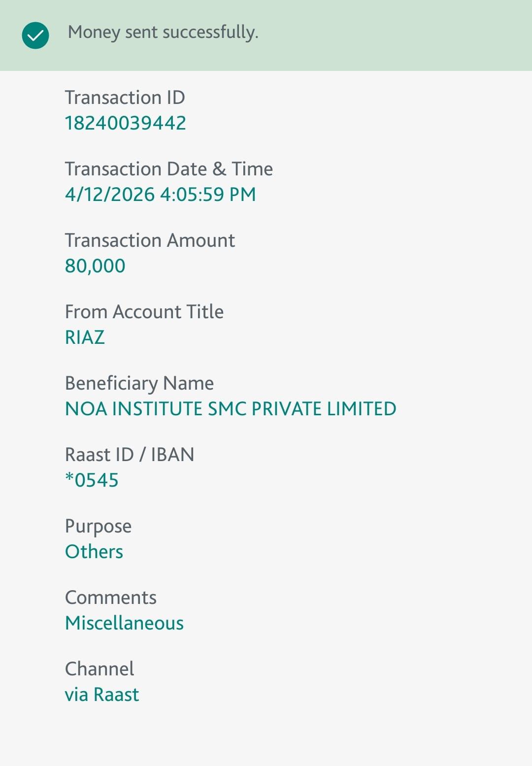
Task: Click the "Comments" field label
Action: pyautogui.click(x=111, y=598)
